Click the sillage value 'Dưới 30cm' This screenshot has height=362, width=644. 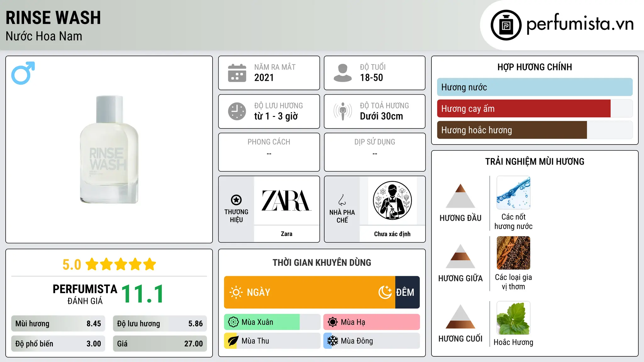coord(381,116)
